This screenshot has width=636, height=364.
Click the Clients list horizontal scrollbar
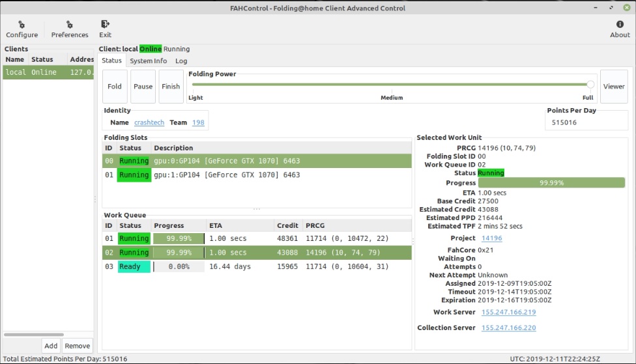pyautogui.click(x=34, y=335)
